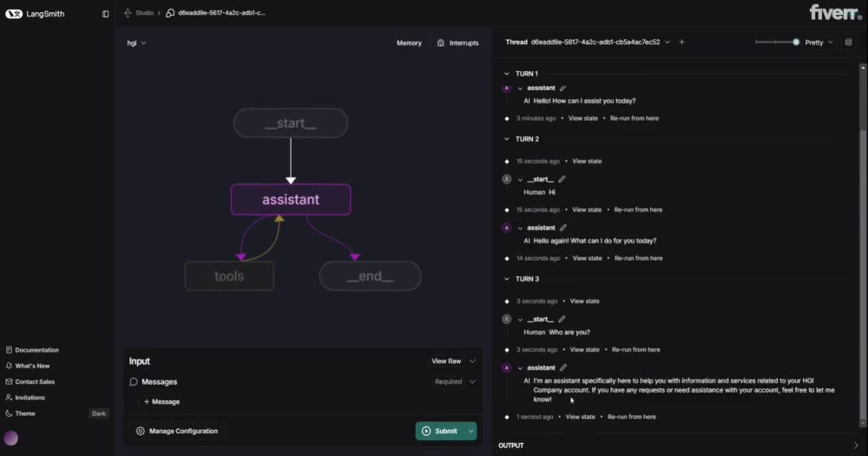Open the Memory tab

click(409, 43)
